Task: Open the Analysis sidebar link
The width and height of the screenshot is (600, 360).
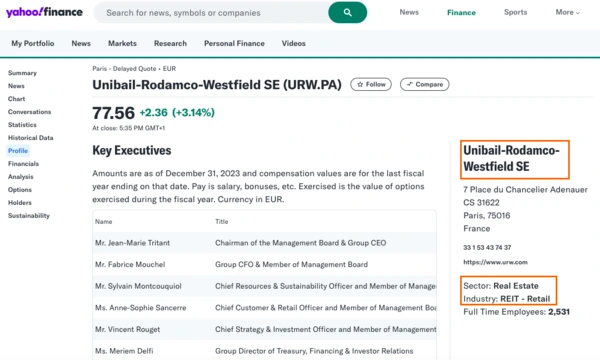Action: coord(21,177)
